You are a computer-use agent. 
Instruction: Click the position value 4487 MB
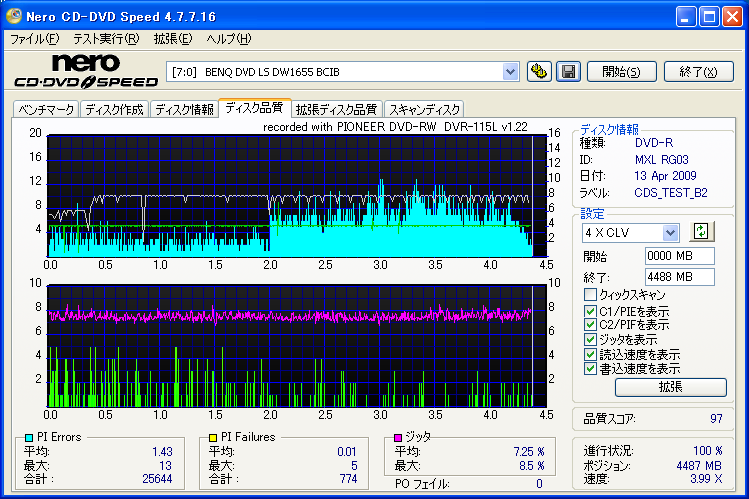coord(699,466)
